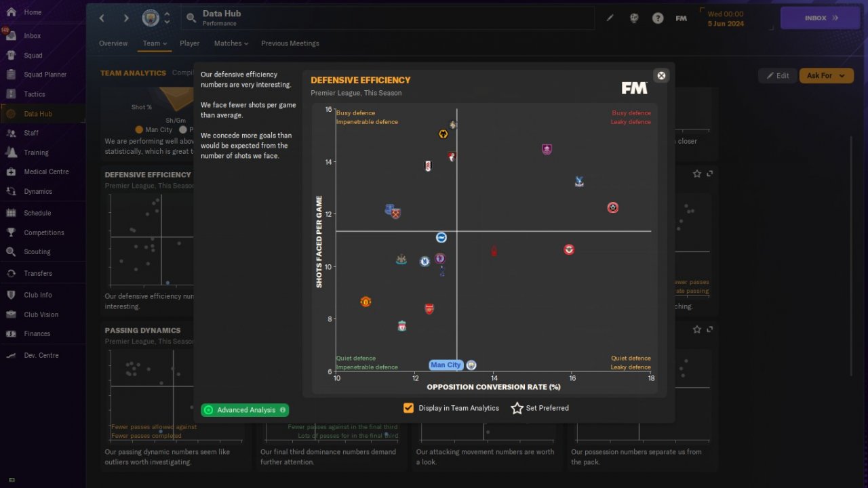868x488 pixels.
Task: Click the FM logo button in the top bar
Action: [682, 18]
